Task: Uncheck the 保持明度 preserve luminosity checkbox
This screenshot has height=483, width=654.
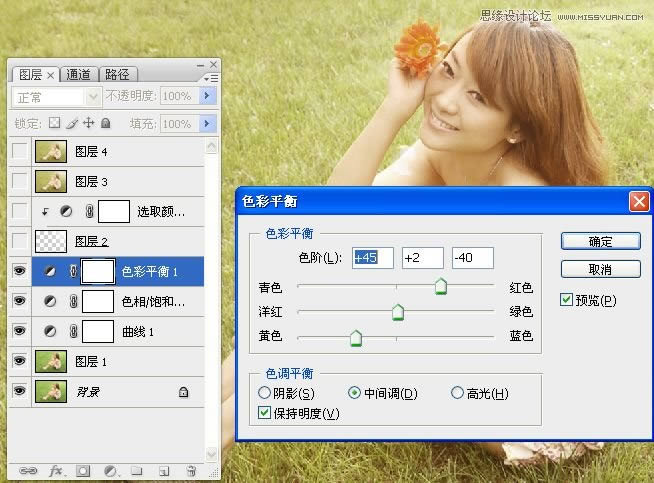Action: (x=265, y=413)
